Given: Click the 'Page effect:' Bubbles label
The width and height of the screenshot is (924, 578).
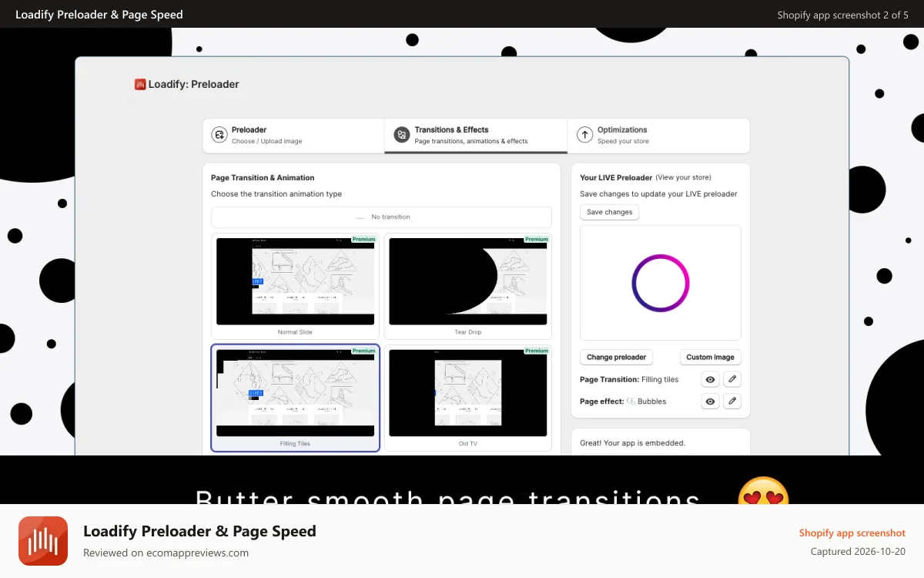Looking at the screenshot, I should point(623,402).
